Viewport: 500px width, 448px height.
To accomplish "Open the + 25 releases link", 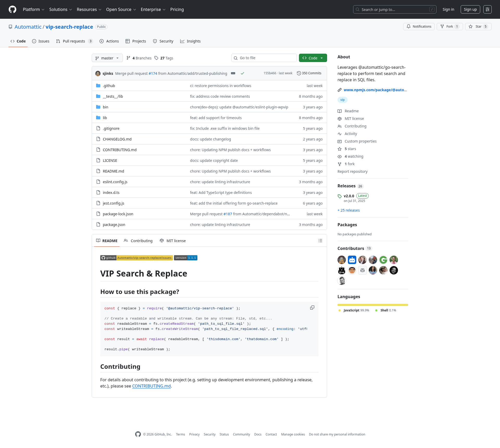I will click(348, 210).
